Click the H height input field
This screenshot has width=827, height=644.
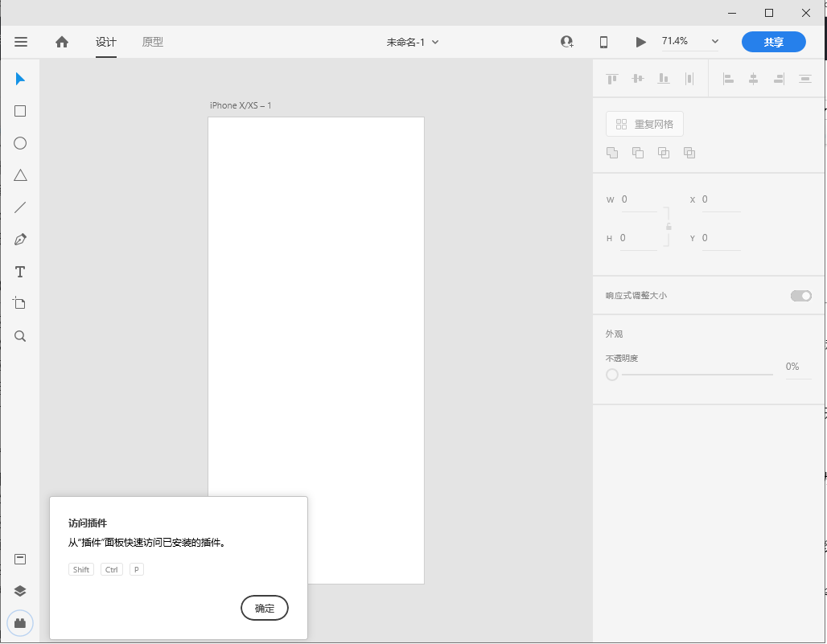click(638, 239)
